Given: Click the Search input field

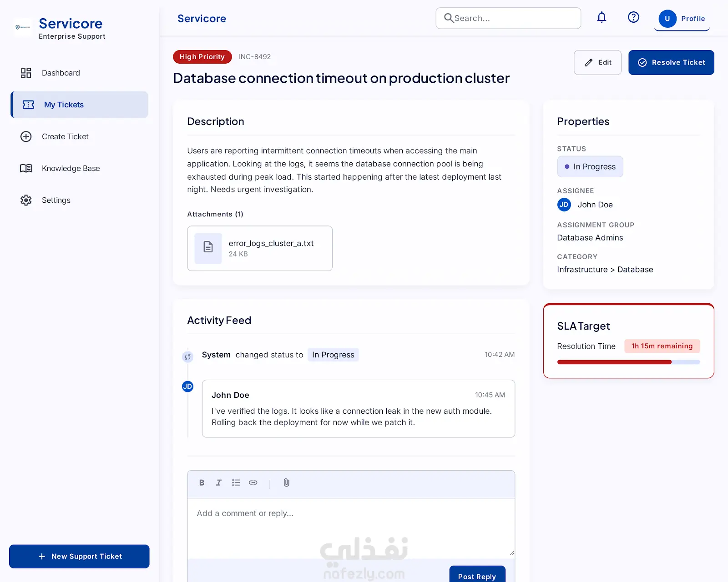Looking at the screenshot, I should pos(508,18).
